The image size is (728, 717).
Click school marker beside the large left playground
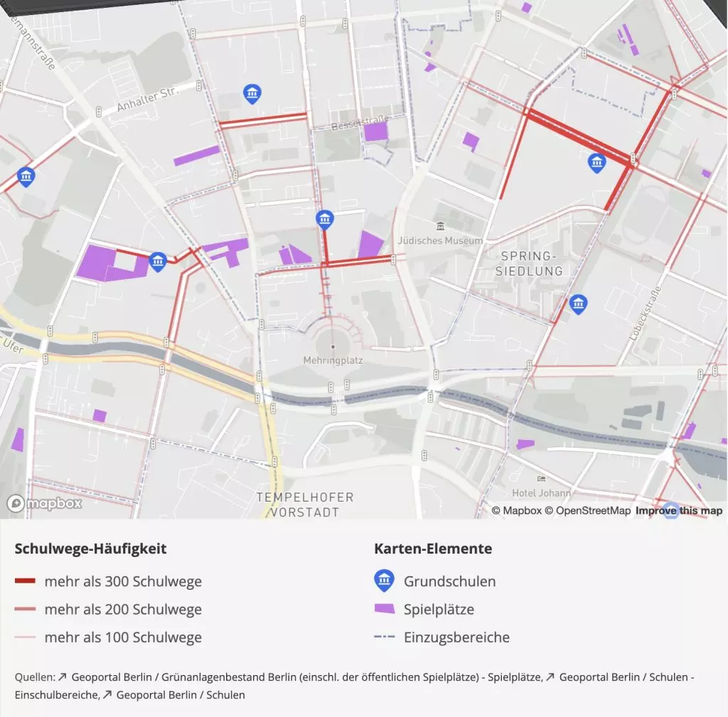(158, 262)
